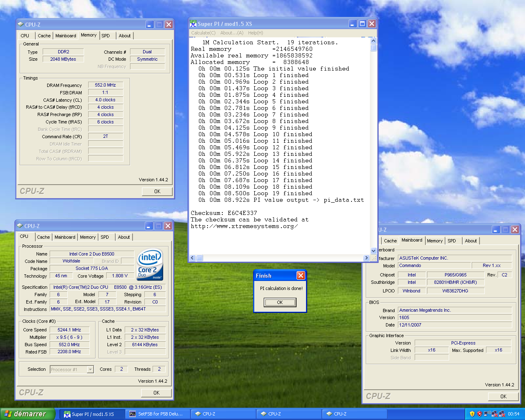
Task: Click the second CPU-Z taskbar button
Action: 289,414
